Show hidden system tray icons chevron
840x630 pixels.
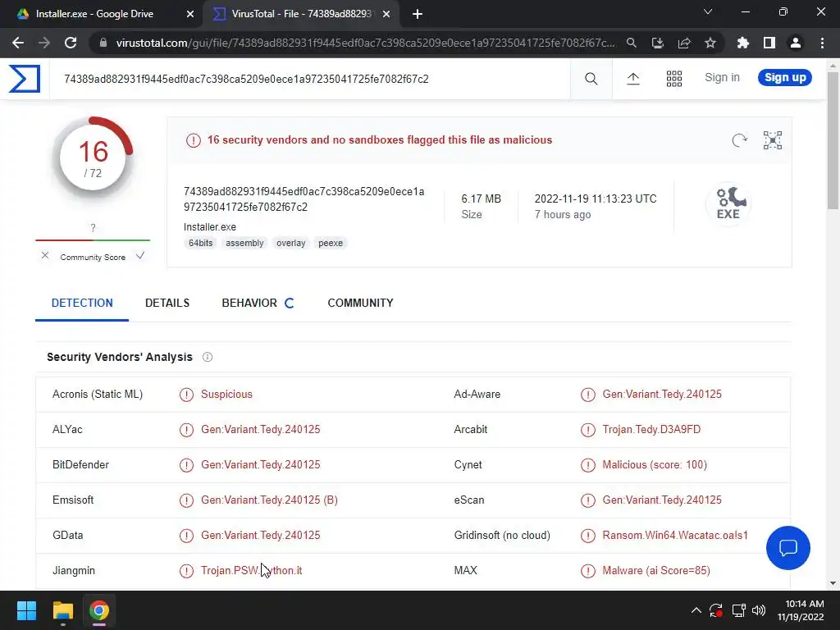[696, 610]
